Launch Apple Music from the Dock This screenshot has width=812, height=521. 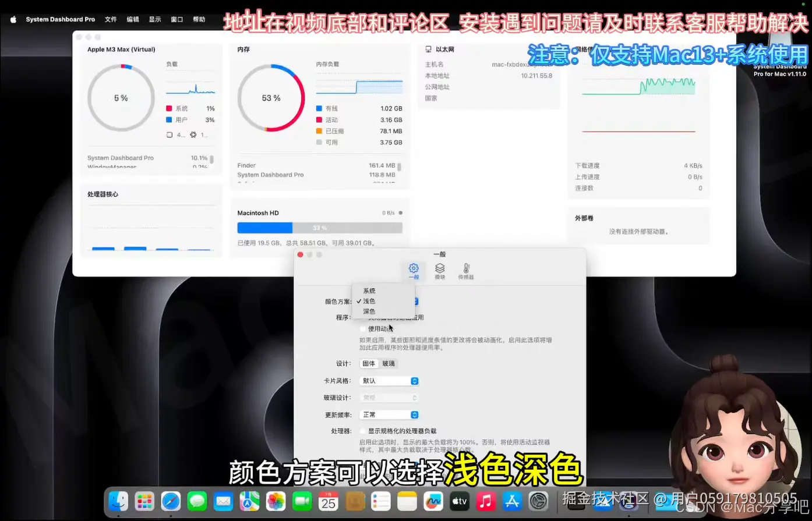[485, 501]
